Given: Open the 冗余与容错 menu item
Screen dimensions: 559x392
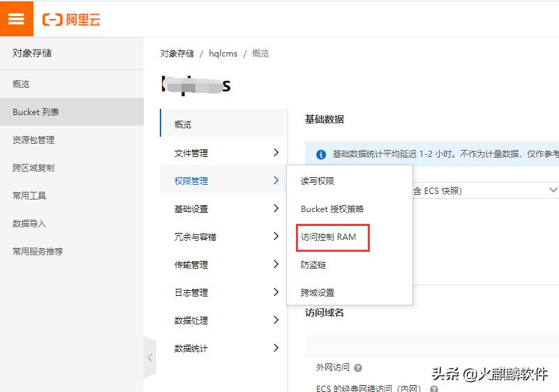Looking at the screenshot, I should click(224, 236).
